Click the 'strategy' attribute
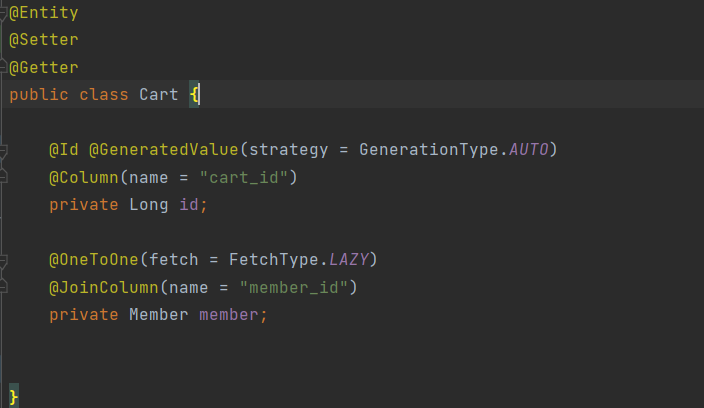This screenshot has width=704, height=408. point(289,150)
